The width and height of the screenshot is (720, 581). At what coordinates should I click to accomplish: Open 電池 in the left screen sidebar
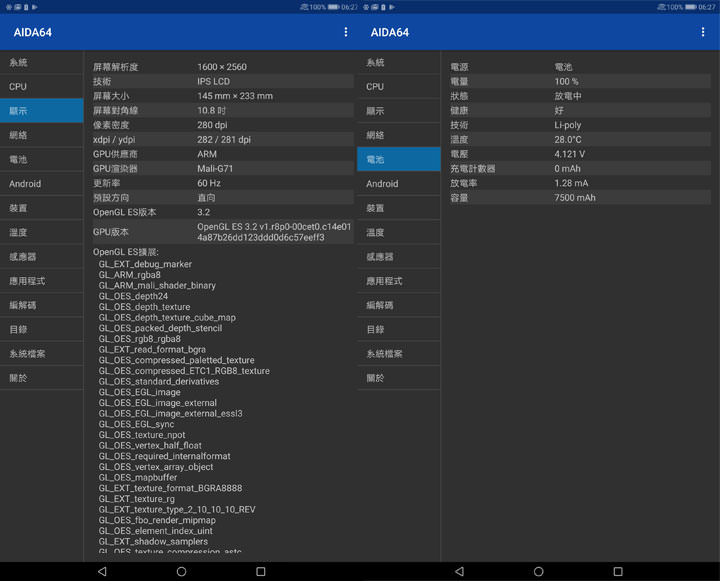41,160
